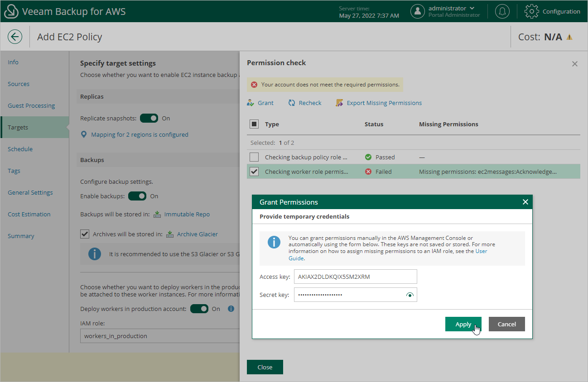This screenshot has height=382, width=588.
Task: Select the 'Checking worker role permis...' row text
Action: 307,172
